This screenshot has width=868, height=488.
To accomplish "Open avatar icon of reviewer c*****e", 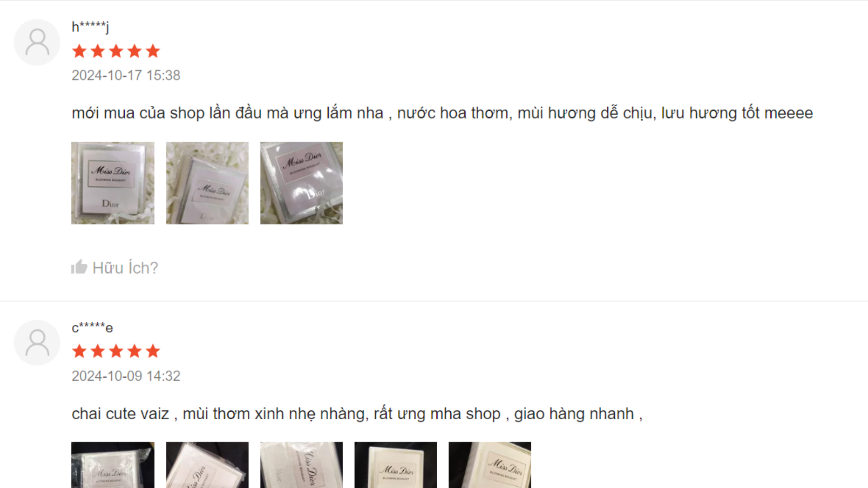I will pos(37,343).
